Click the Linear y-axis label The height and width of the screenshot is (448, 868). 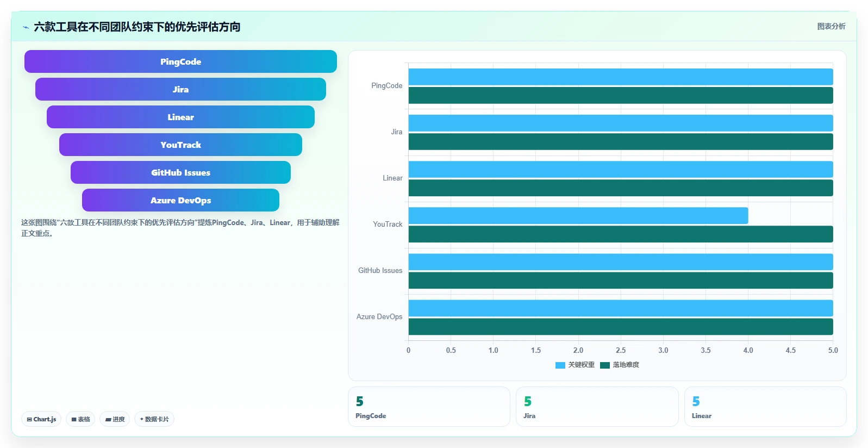(x=392, y=178)
